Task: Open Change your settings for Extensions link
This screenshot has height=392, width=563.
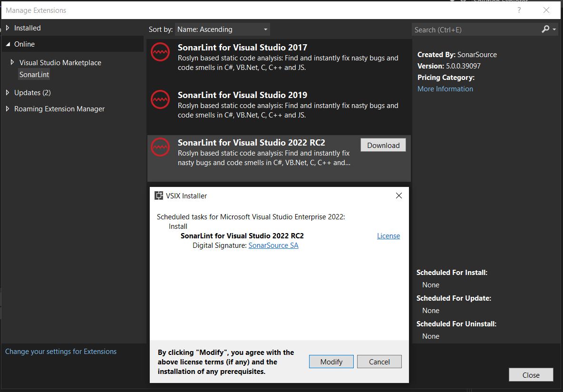Action: pyautogui.click(x=61, y=352)
